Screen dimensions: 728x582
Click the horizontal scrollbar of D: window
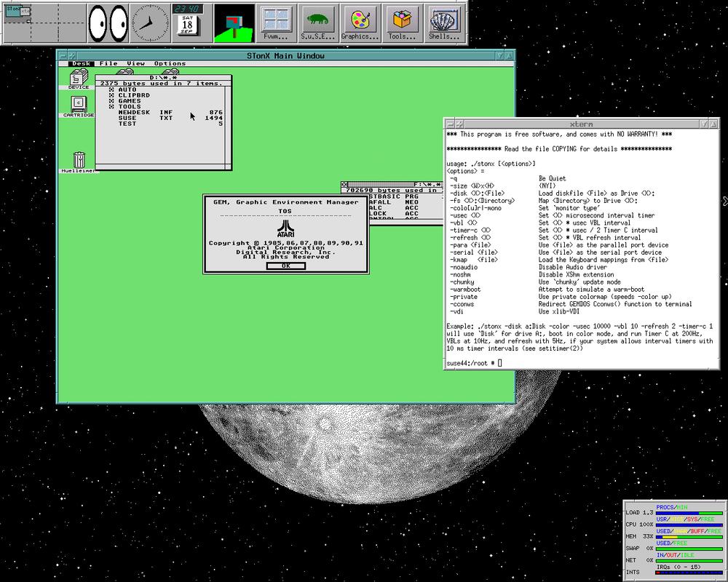click(x=161, y=167)
